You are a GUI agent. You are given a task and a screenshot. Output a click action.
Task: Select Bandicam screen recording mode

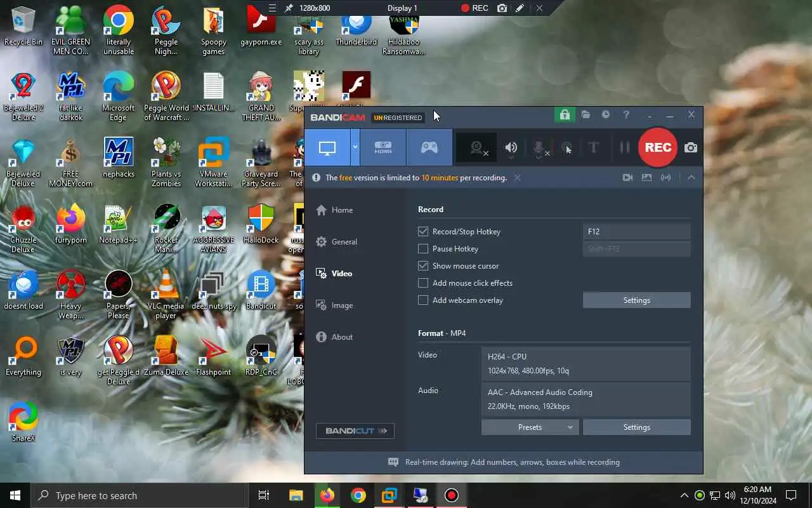327,147
